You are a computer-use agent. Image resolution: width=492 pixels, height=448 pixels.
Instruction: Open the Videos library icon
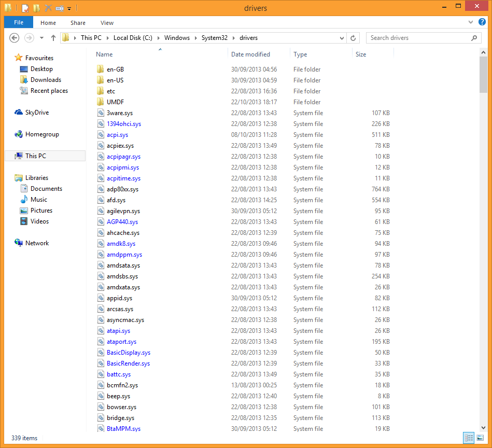24,221
